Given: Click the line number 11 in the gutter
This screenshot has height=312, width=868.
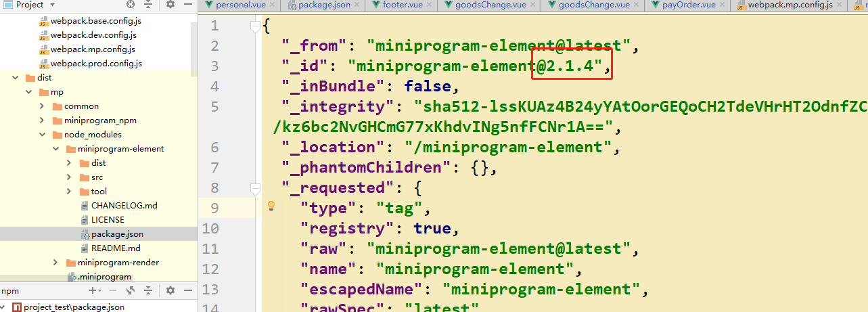Looking at the screenshot, I should tap(211, 249).
